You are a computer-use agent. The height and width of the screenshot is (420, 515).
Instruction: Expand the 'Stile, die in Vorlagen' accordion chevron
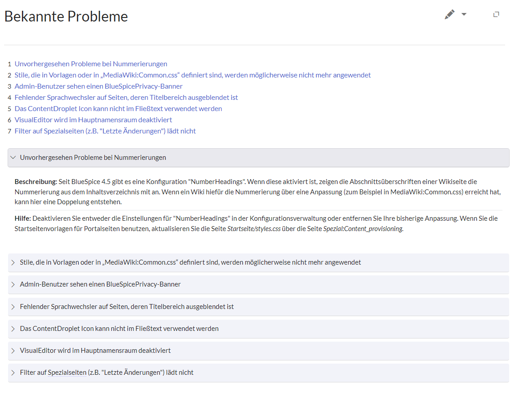[13, 262]
